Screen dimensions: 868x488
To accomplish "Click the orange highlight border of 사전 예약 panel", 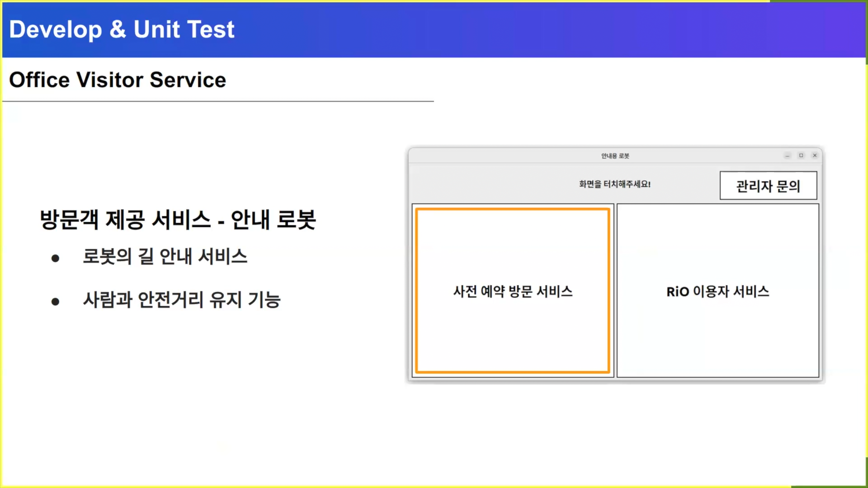I will [513, 209].
